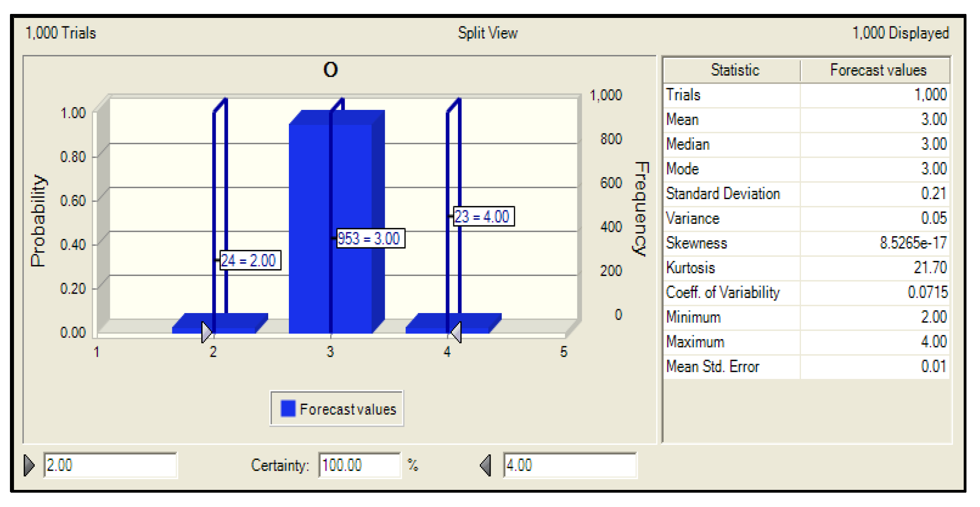Click the lower bound arrow icon
The height and width of the screenshot is (507, 980).
tap(29, 465)
